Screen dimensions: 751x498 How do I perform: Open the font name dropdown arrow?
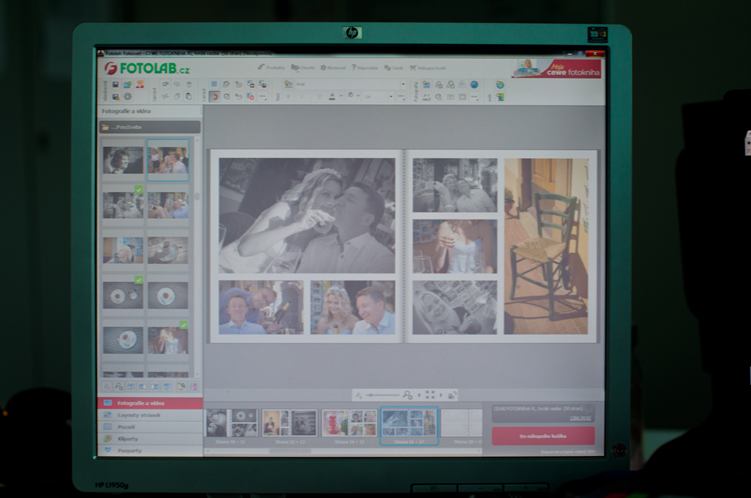coord(403,84)
